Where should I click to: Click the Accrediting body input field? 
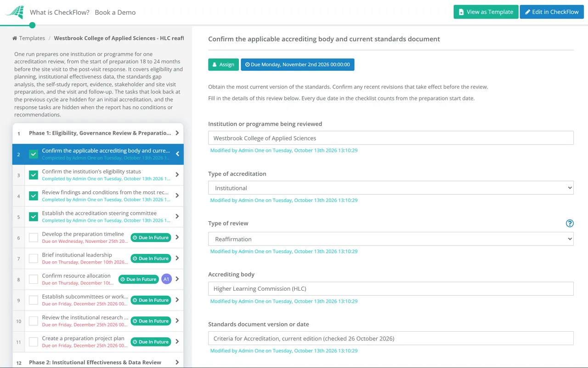[x=391, y=288]
